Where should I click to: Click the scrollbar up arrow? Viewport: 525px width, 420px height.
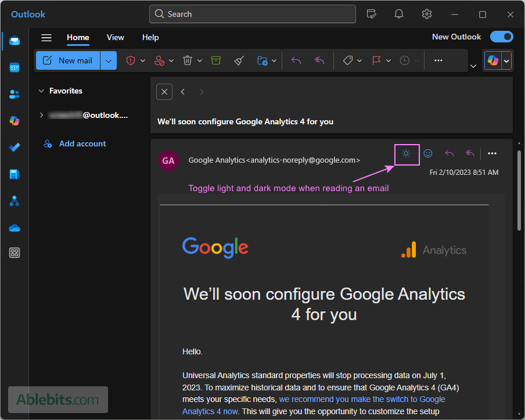click(x=519, y=143)
